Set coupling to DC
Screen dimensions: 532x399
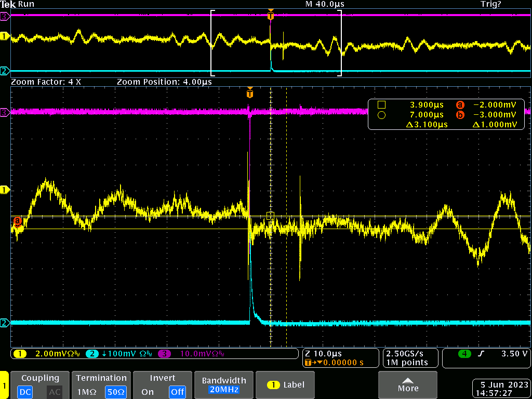click(x=24, y=392)
